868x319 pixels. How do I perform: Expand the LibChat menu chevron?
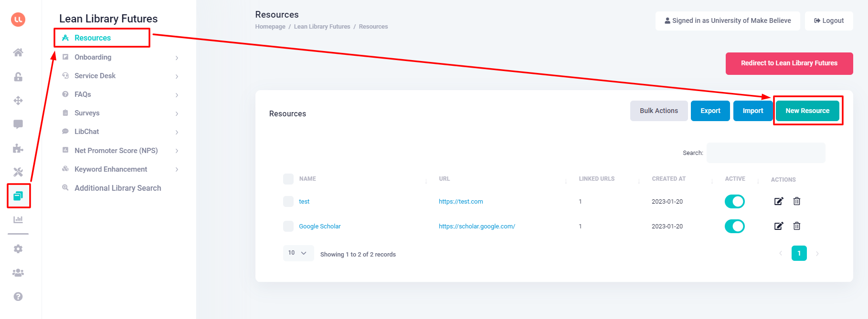177,132
